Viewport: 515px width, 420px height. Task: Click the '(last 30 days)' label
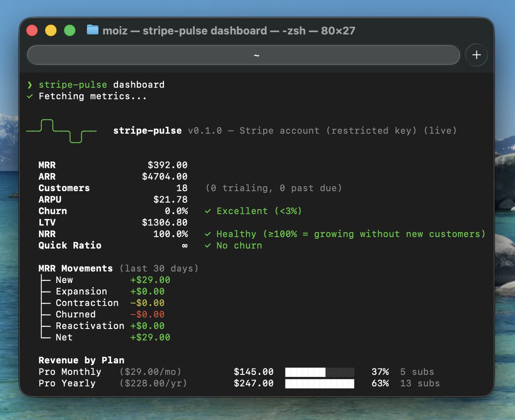pyautogui.click(x=159, y=268)
